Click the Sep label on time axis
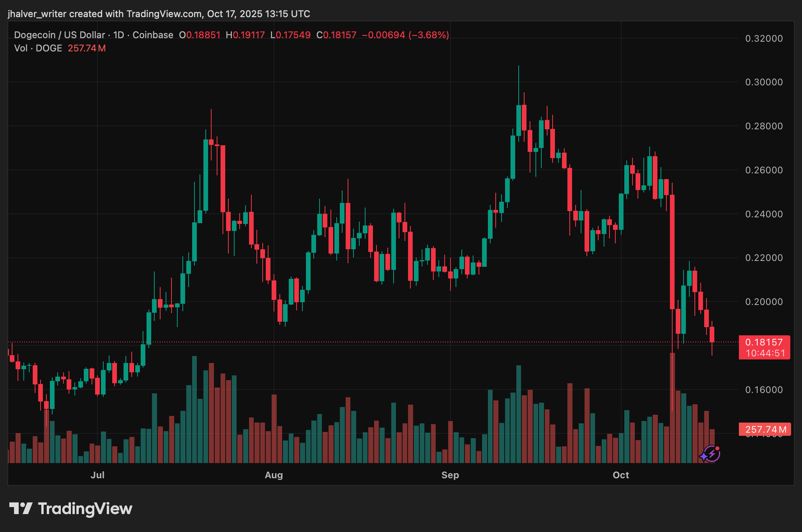The image size is (802, 532). (450, 475)
